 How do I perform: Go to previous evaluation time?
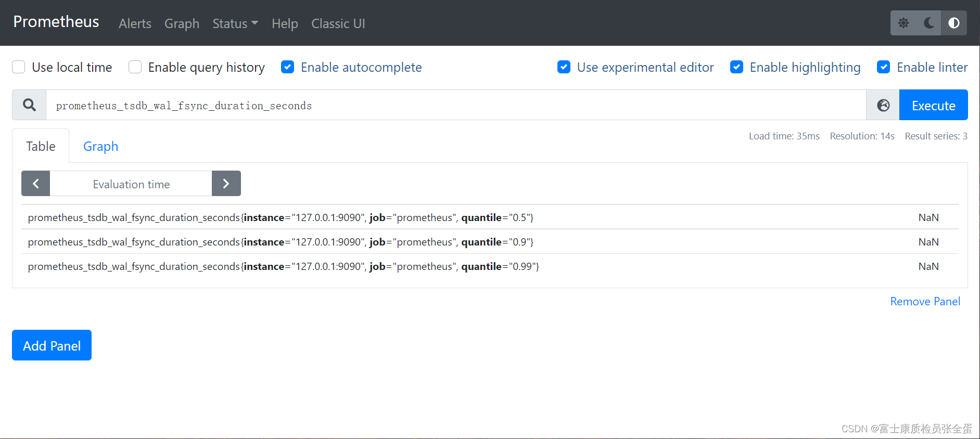[35, 184]
